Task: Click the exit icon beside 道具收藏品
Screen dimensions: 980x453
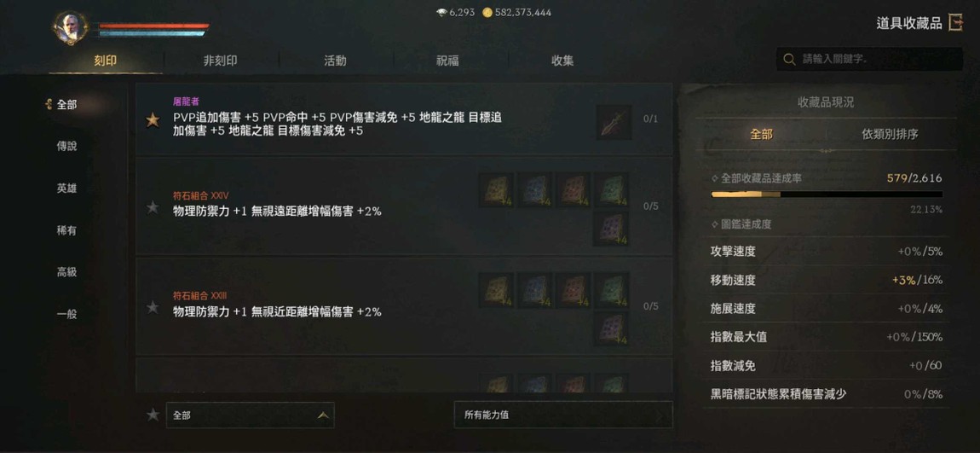Action: point(955,23)
